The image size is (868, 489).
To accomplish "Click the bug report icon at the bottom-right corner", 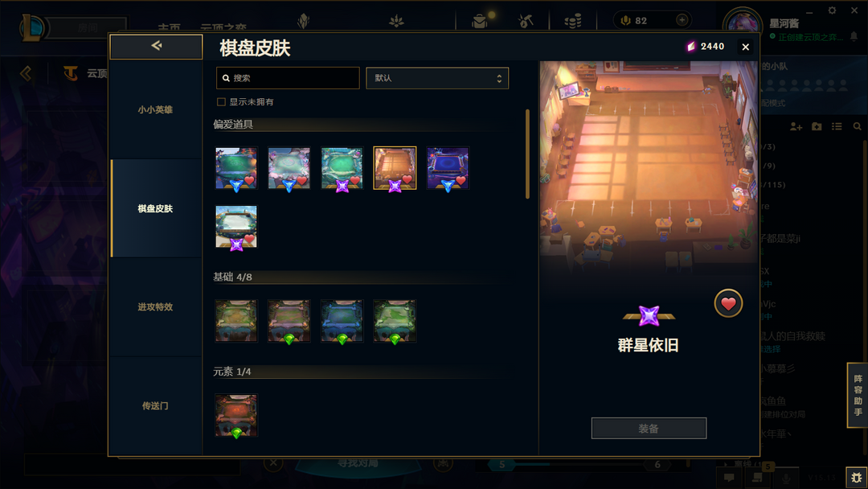I will click(x=857, y=477).
